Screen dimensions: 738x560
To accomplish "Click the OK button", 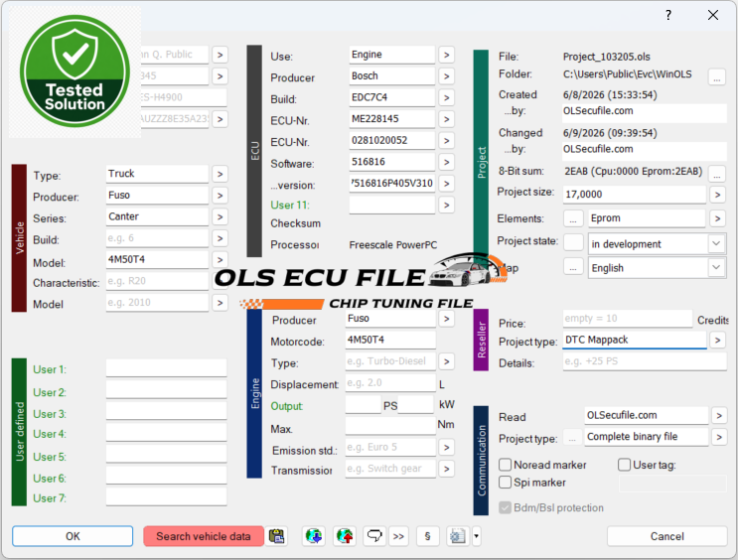I will click(x=73, y=536).
